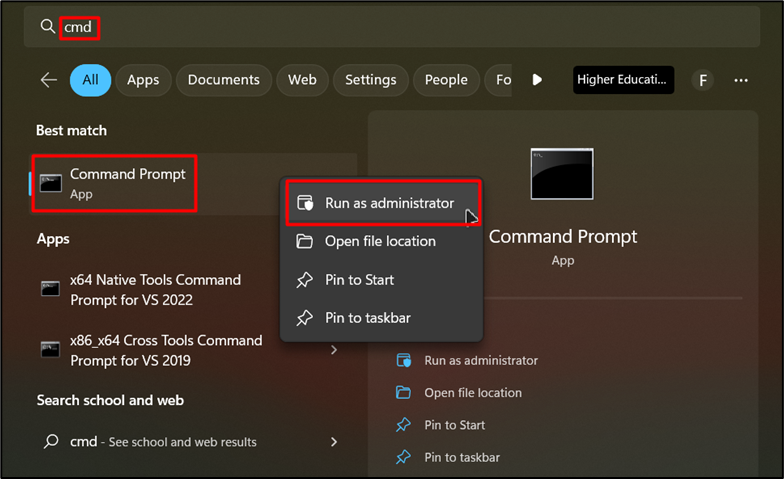Switch to the Documents filter tab
Screen dimensions: 784x479
[x=223, y=80]
